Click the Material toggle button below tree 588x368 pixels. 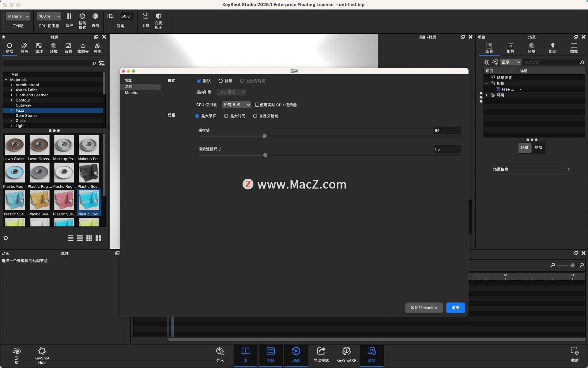click(x=538, y=147)
